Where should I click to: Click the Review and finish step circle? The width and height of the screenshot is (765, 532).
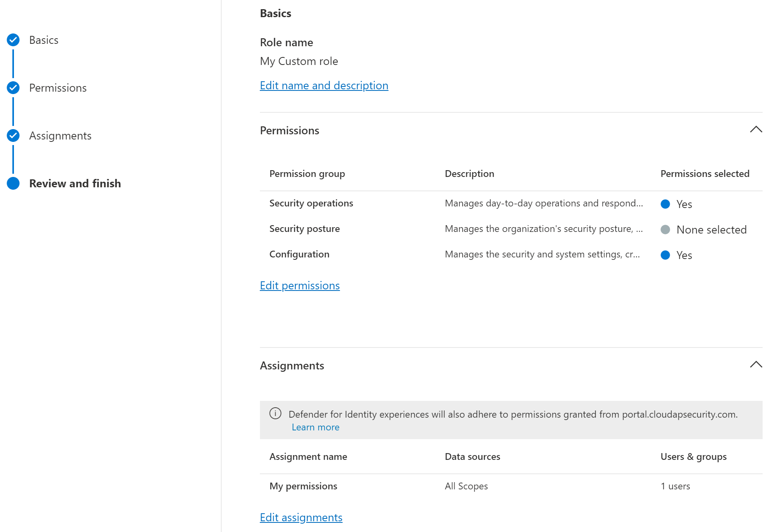click(13, 183)
